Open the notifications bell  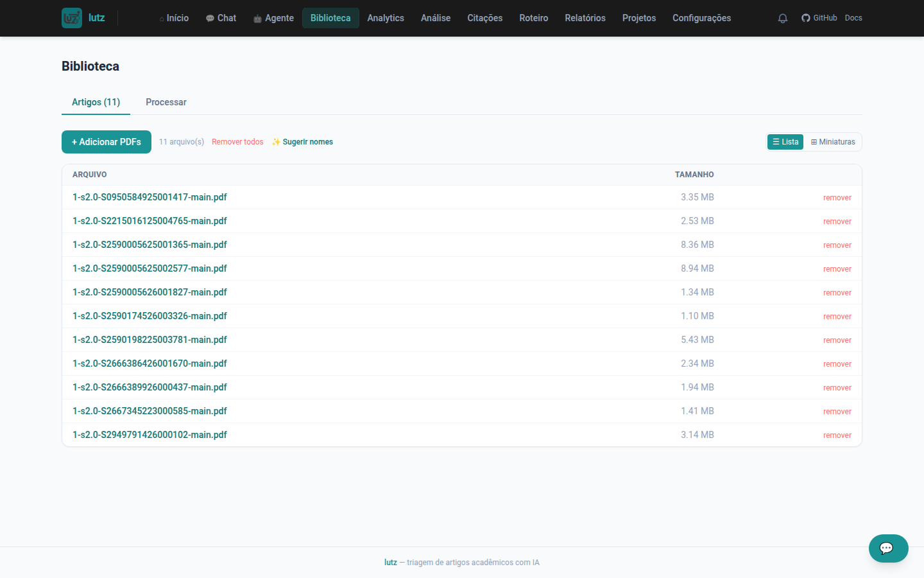(783, 18)
